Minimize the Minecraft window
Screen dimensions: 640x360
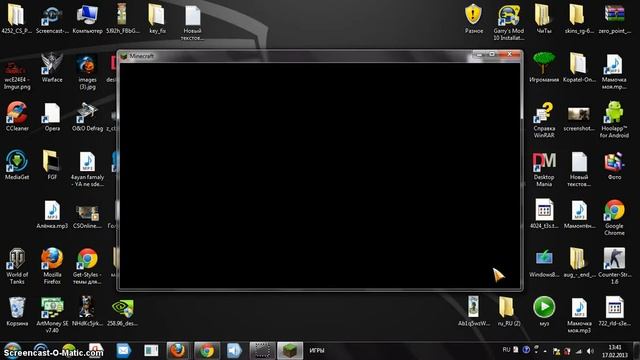pyautogui.click(x=479, y=54)
